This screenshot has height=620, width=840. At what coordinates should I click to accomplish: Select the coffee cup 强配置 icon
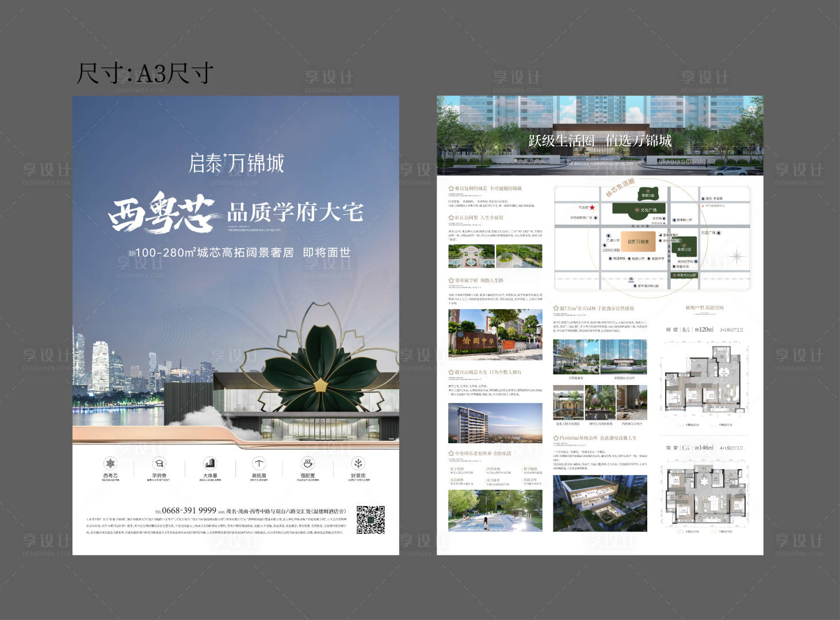click(x=308, y=463)
